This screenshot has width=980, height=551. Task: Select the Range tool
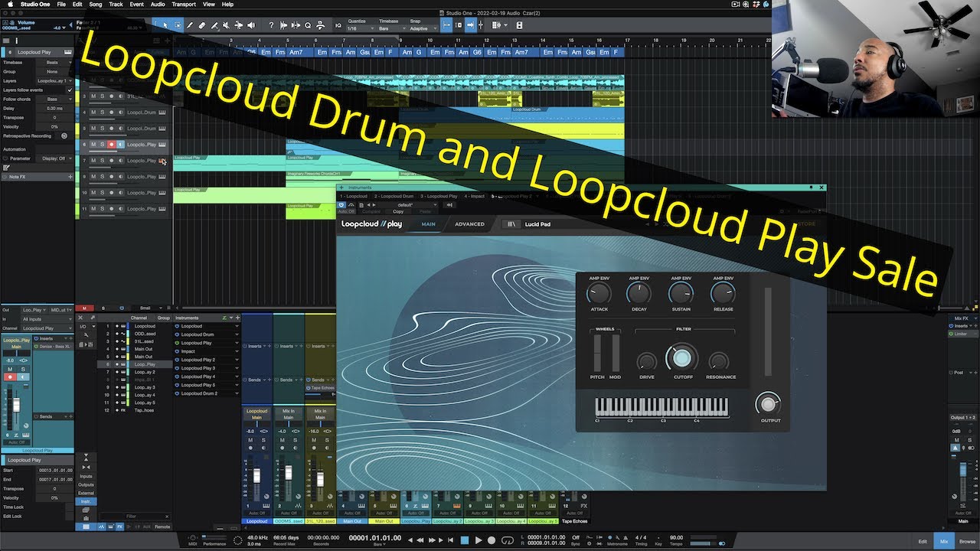178,25
